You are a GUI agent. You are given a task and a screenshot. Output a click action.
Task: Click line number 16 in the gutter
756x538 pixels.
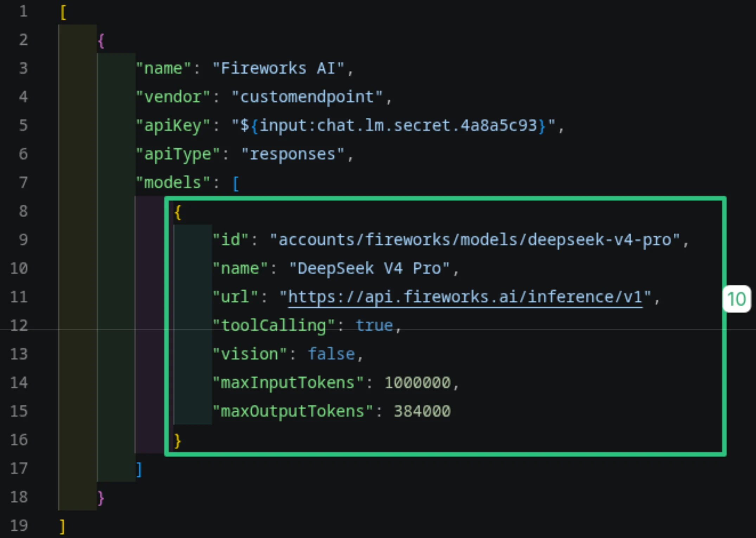[x=19, y=440]
